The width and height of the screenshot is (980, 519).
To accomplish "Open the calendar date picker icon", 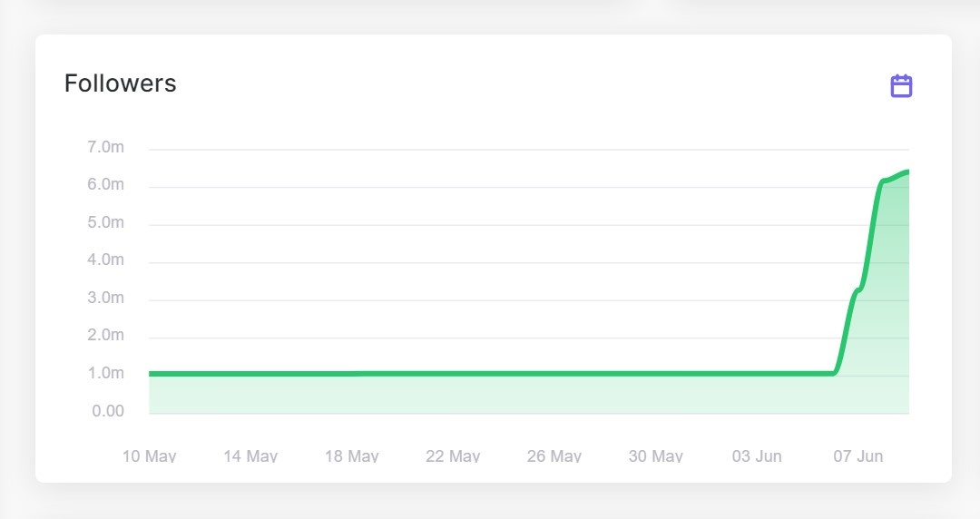I will click(x=901, y=86).
